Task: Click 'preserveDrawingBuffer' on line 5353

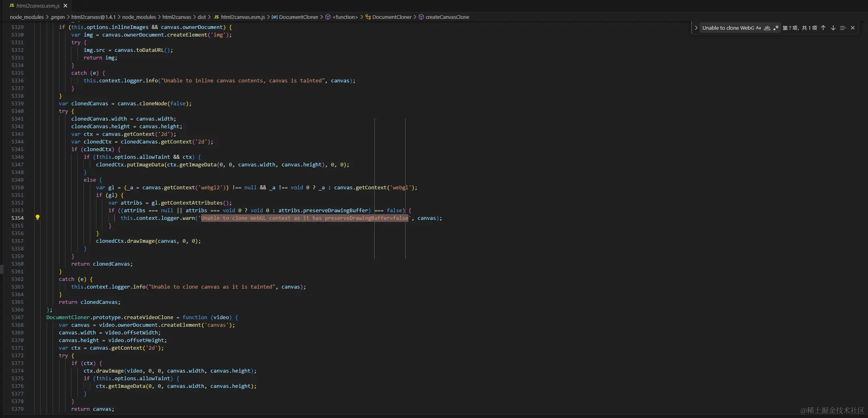Action: point(335,210)
